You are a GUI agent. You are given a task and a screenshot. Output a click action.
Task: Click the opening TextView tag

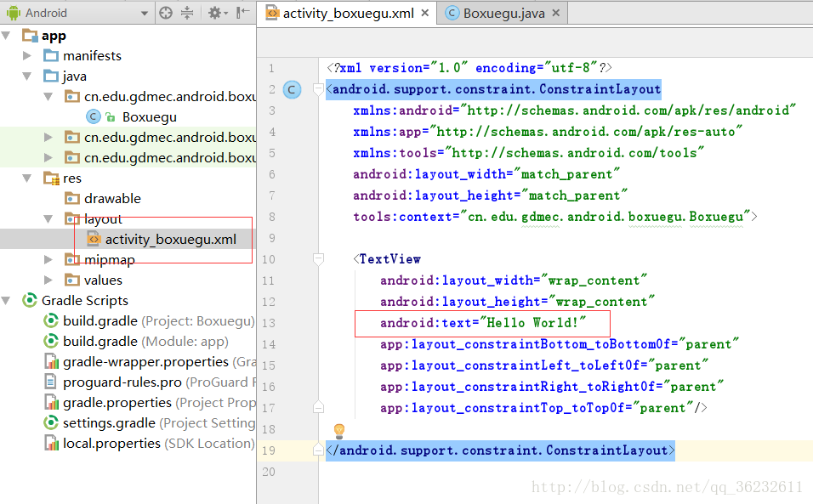tap(387, 259)
